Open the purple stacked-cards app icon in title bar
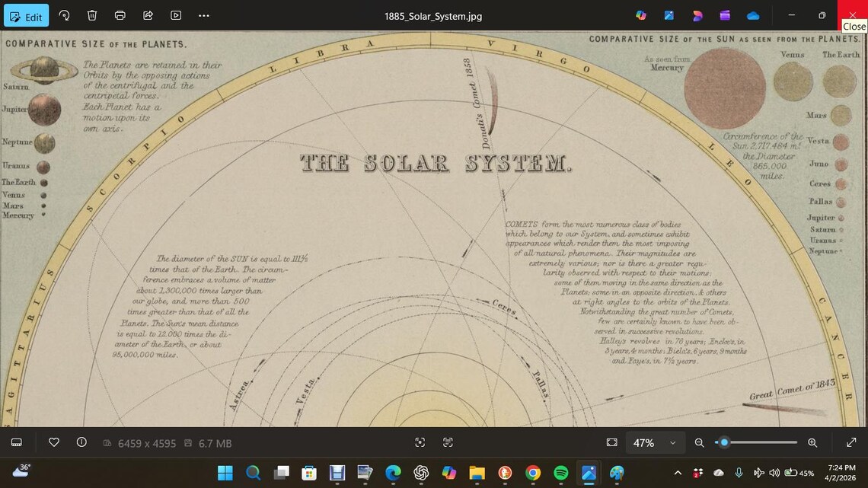 (x=725, y=15)
